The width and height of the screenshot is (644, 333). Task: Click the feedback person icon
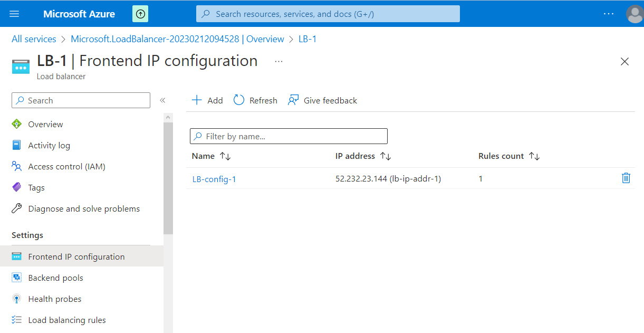(293, 100)
